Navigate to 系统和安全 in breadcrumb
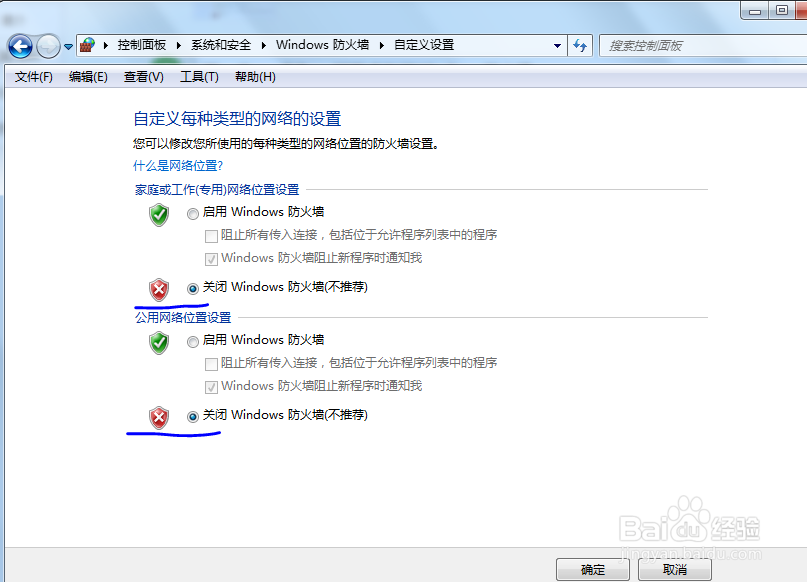Image resolution: width=807 pixels, height=582 pixels. point(221,45)
